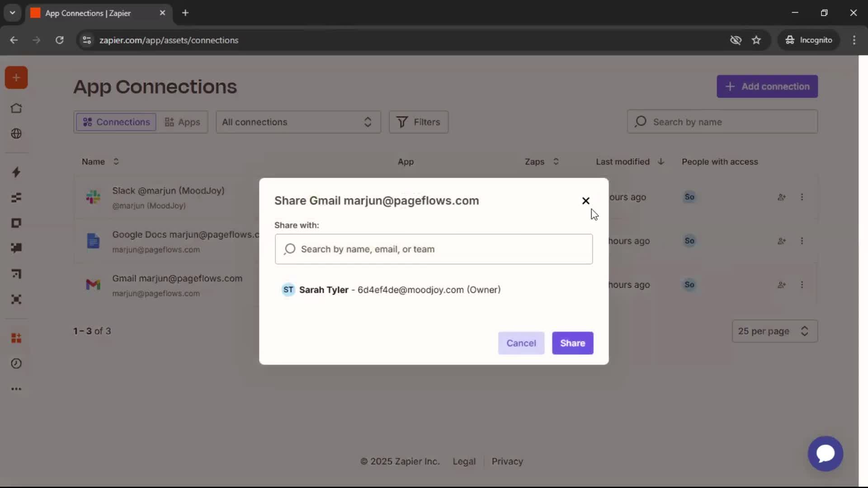
Task: Open the Interfaces icon in sidebar
Action: [x=16, y=223]
